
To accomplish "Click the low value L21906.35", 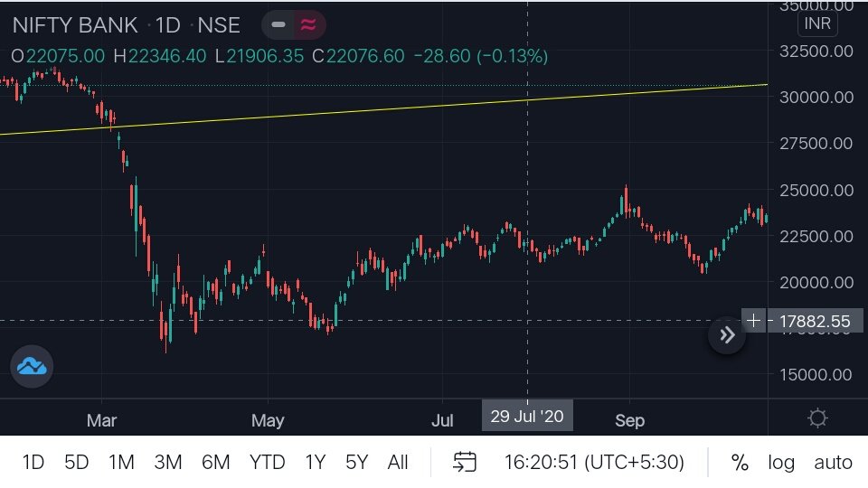I will click(259, 56).
